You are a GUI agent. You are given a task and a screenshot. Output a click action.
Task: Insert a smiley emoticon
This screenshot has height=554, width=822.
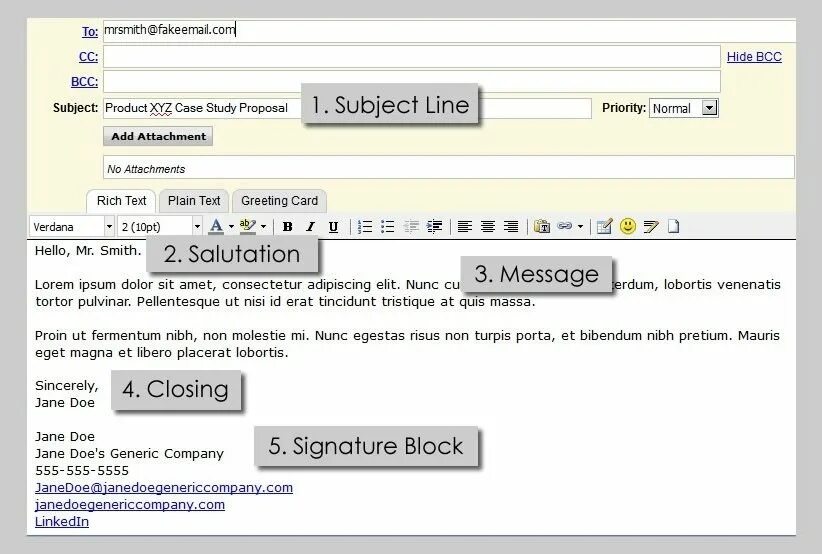pos(628,226)
